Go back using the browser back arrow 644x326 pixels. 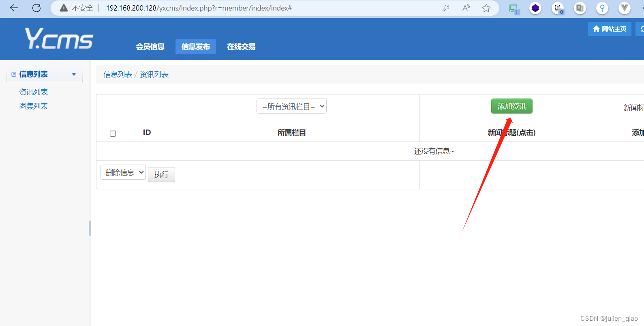pos(14,8)
